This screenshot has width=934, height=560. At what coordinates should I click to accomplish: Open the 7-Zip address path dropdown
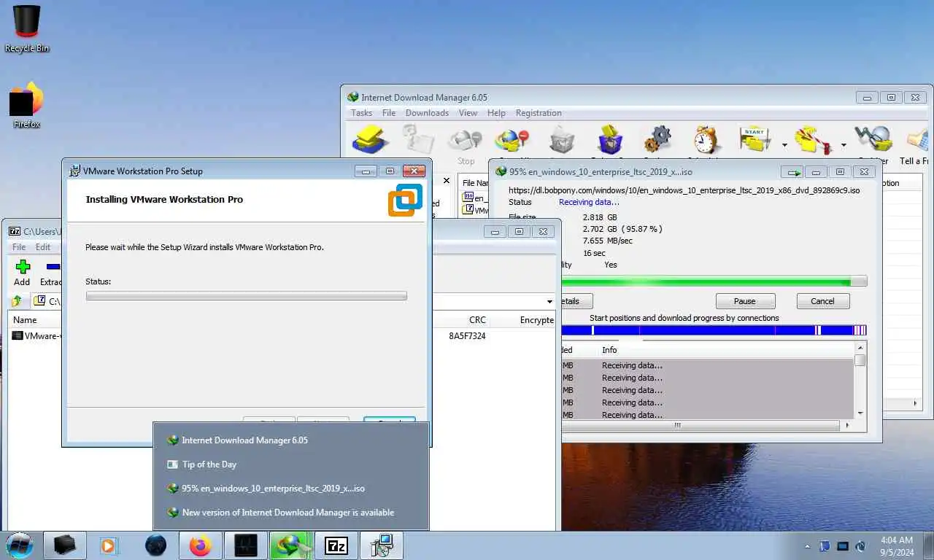pos(549,301)
